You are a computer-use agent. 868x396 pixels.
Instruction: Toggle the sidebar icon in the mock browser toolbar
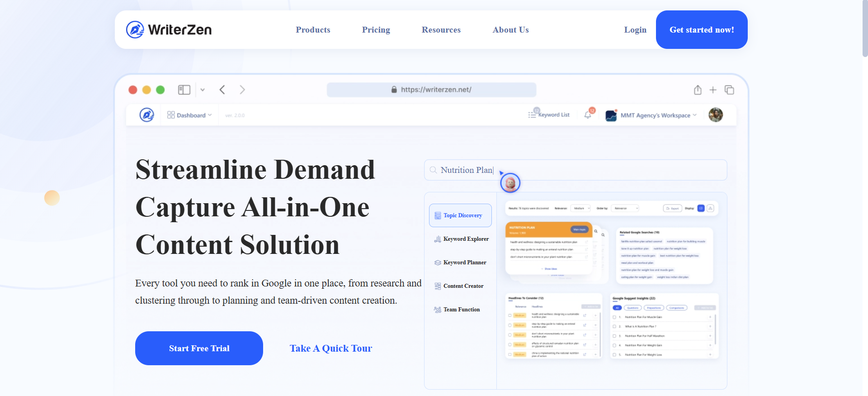[184, 90]
